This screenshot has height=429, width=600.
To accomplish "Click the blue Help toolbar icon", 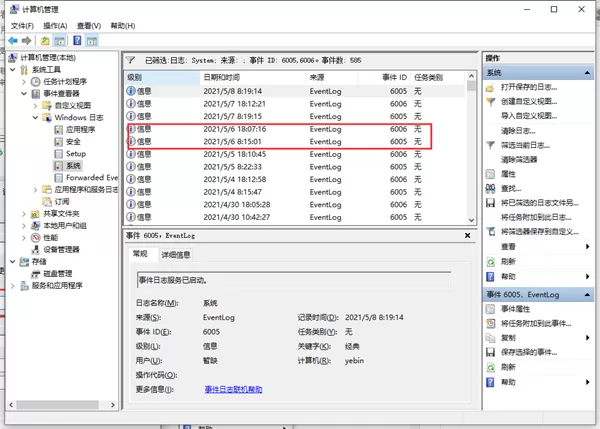I will pos(77,40).
